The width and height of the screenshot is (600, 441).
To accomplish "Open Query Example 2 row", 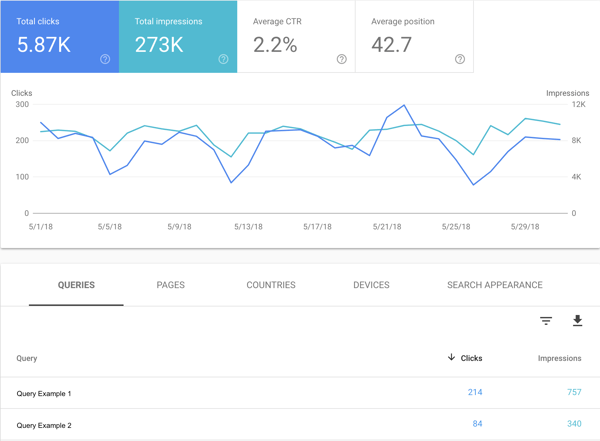I will click(x=44, y=425).
